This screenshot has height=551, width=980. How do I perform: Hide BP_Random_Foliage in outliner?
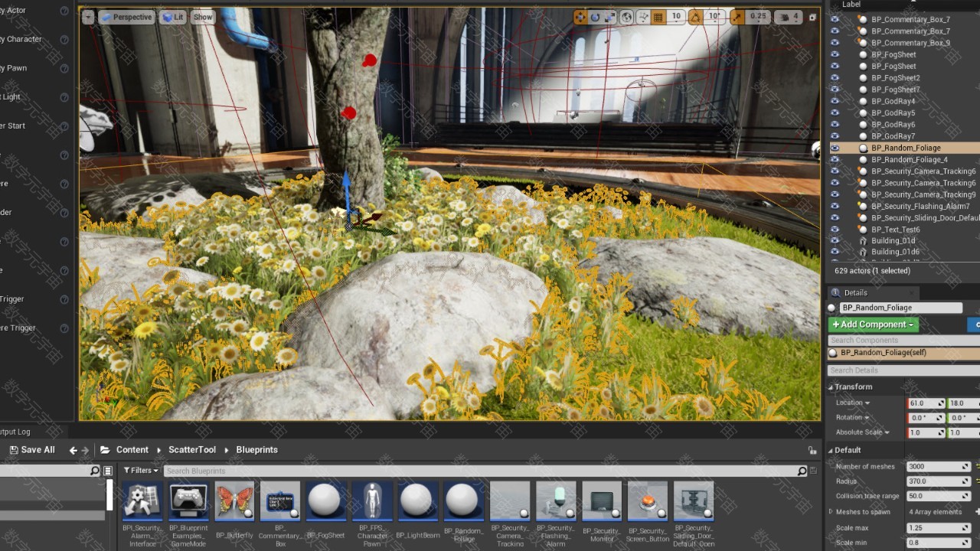point(835,148)
